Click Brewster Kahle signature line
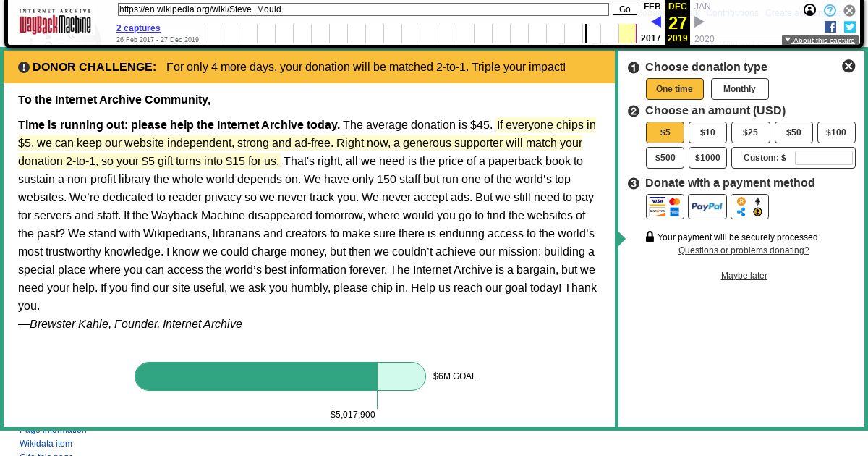 click(x=130, y=324)
